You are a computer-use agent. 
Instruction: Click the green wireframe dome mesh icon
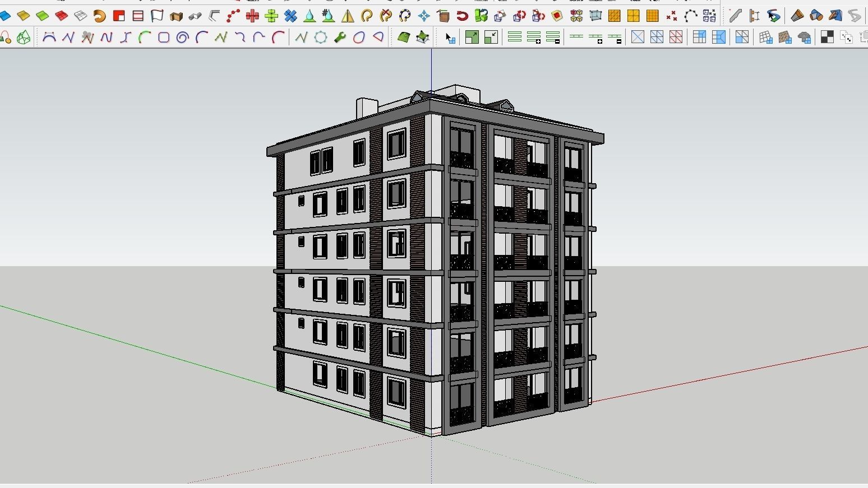(24, 38)
